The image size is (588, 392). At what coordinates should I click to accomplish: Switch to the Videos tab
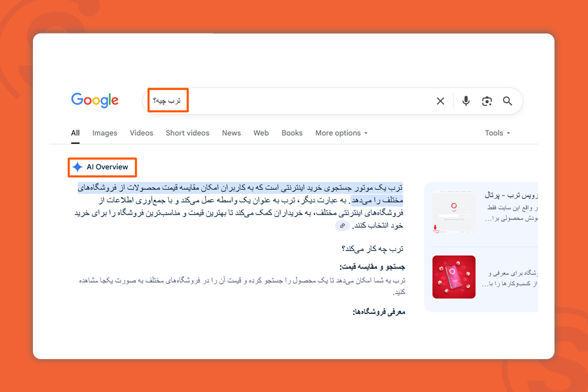click(141, 133)
